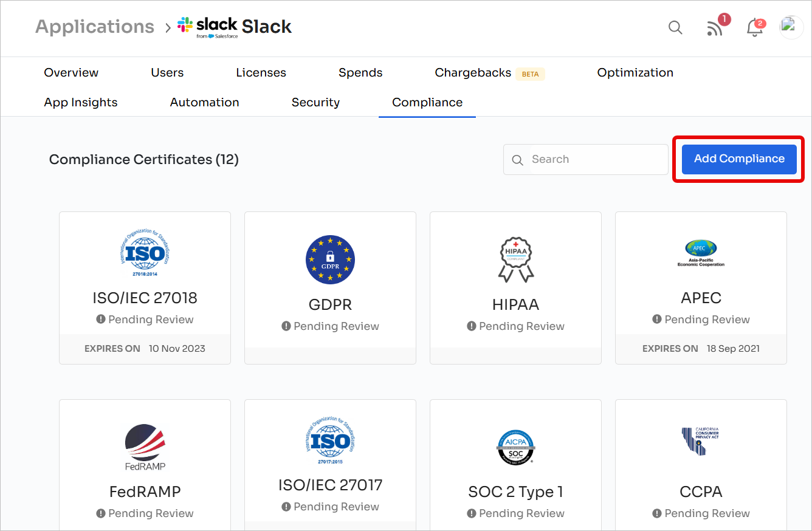Click the pending status icon under HIPAA
Image resolution: width=812 pixels, height=531 pixels.
(x=472, y=326)
